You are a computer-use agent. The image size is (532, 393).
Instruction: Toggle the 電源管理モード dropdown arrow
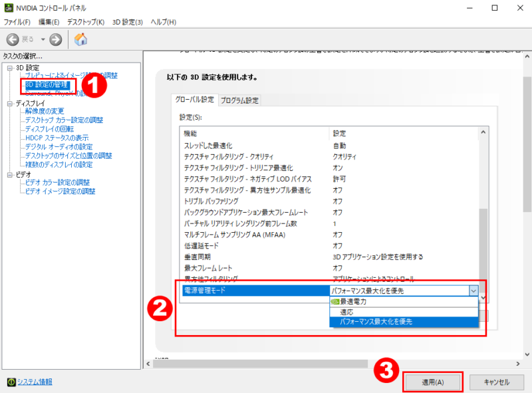coord(473,291)
